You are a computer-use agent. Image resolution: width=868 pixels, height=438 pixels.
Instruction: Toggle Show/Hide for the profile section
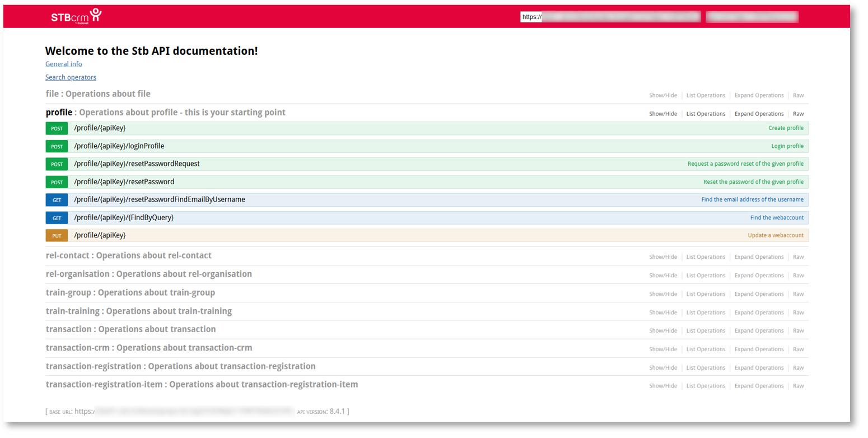click(662, 114)
